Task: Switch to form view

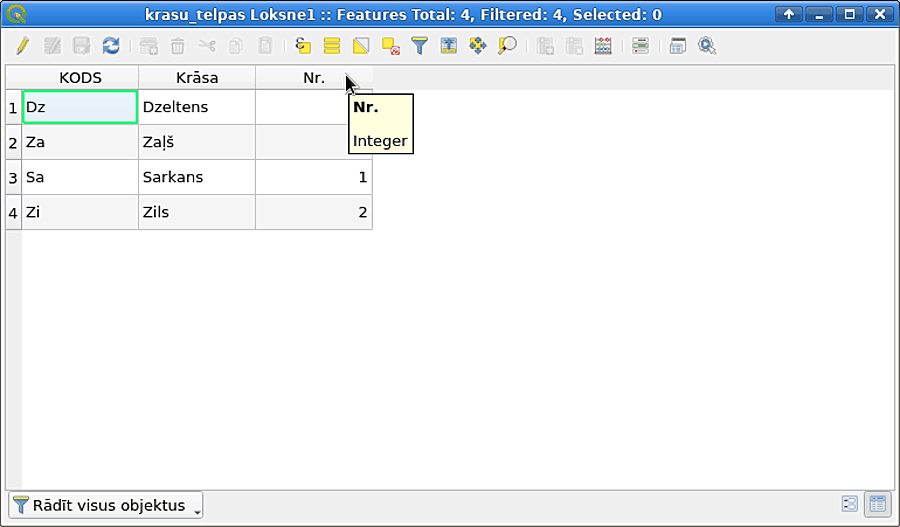Action: pyautogui.click(x=849, y=504)
